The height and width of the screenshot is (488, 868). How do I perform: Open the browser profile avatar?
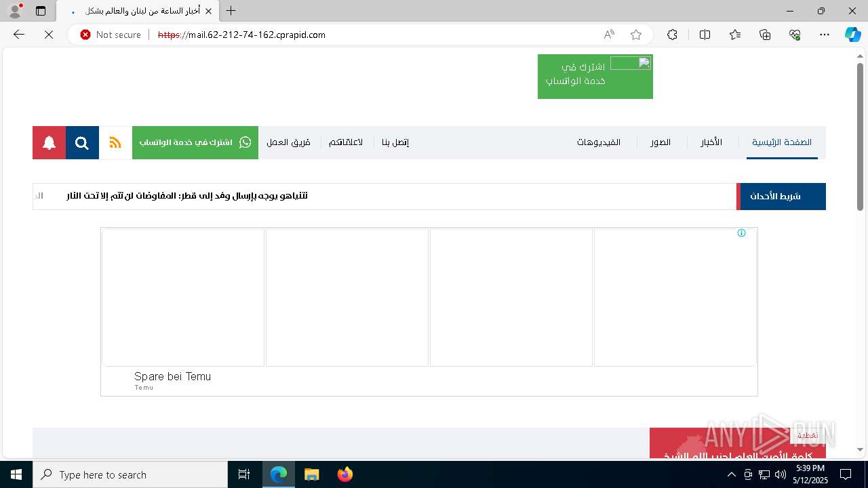point(15,11)
